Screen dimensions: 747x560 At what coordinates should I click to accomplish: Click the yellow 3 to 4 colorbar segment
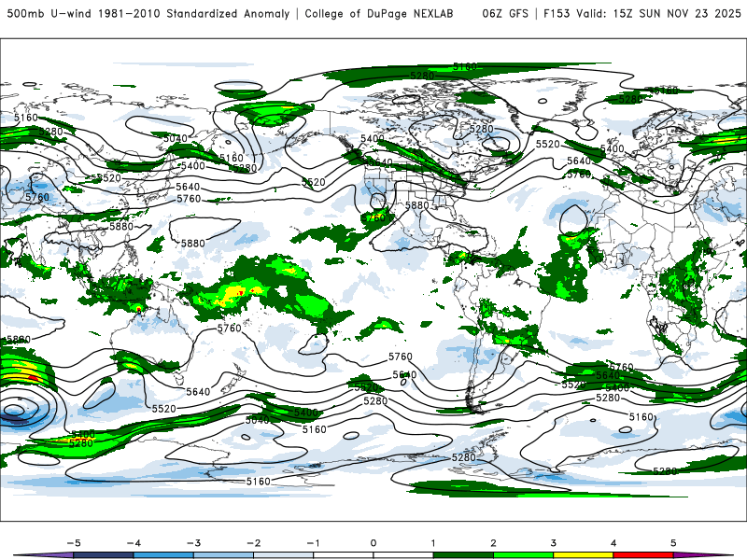point(583,555)
